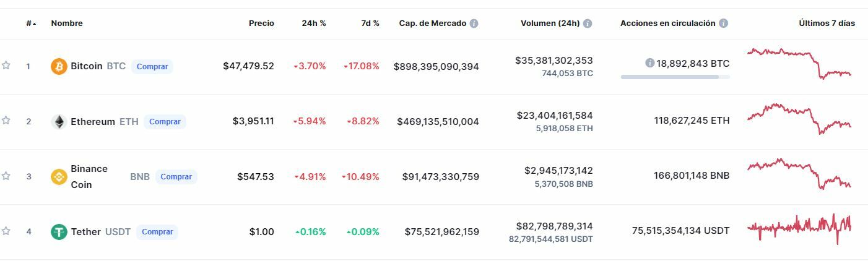Sort by the Precio column header
This screenshot has width=868, height=261.
pos(261,24)
